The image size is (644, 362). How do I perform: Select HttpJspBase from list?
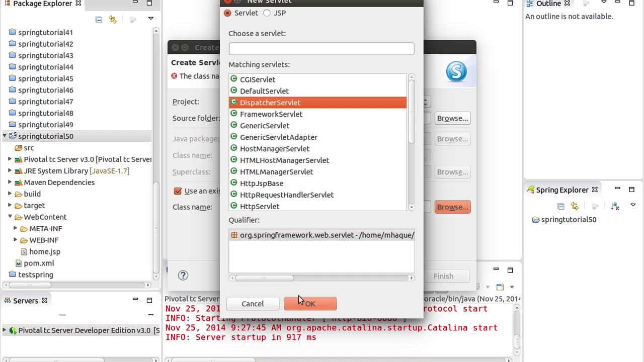coord(317,184)
